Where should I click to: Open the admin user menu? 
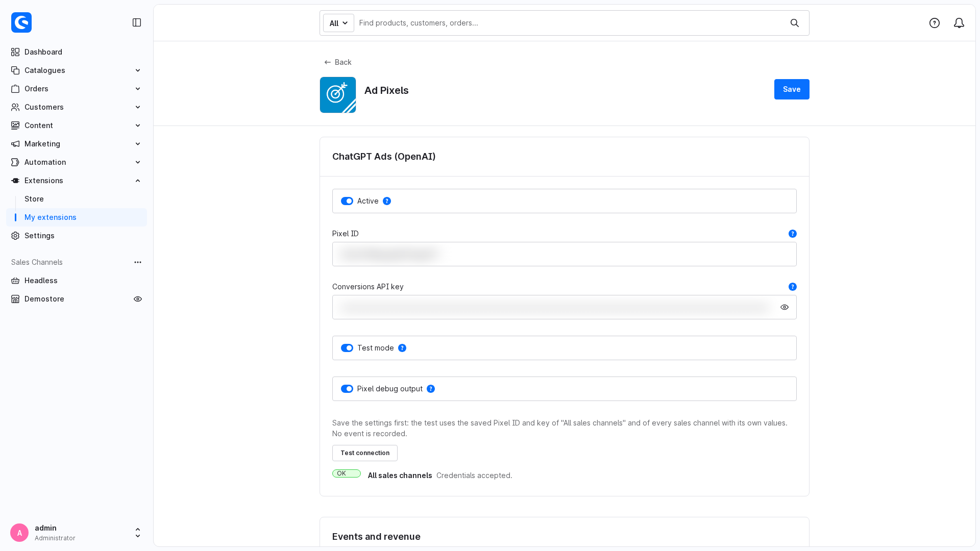tap(77, 533)
